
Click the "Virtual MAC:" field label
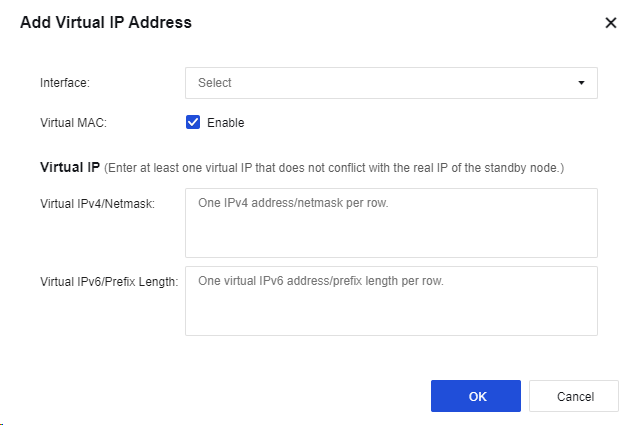tap(73, 123)
